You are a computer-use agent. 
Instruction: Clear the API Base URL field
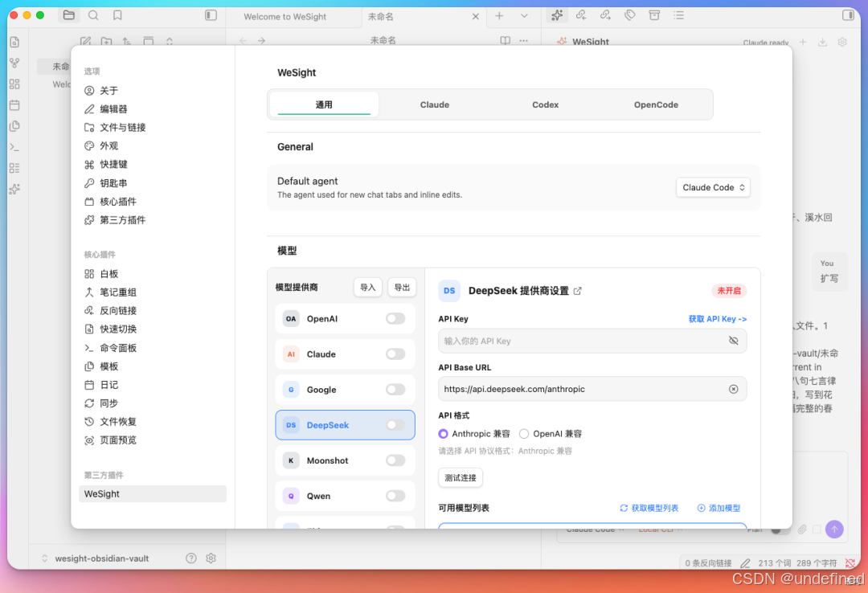pos(734,389)
